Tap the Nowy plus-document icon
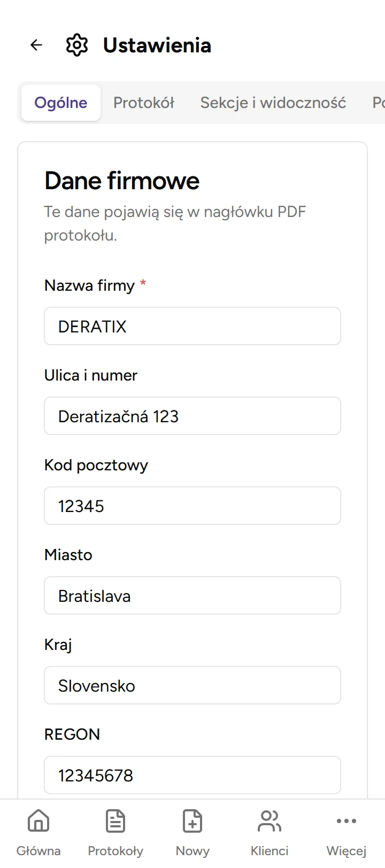Image resolution: width=385 pixels, height=868 pixels. coord(192,821)
